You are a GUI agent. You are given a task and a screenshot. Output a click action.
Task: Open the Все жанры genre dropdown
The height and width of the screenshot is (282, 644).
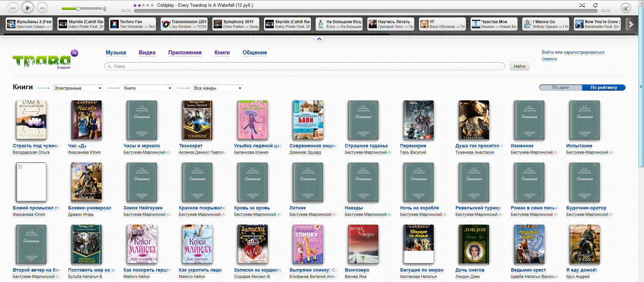click(218, 88)
